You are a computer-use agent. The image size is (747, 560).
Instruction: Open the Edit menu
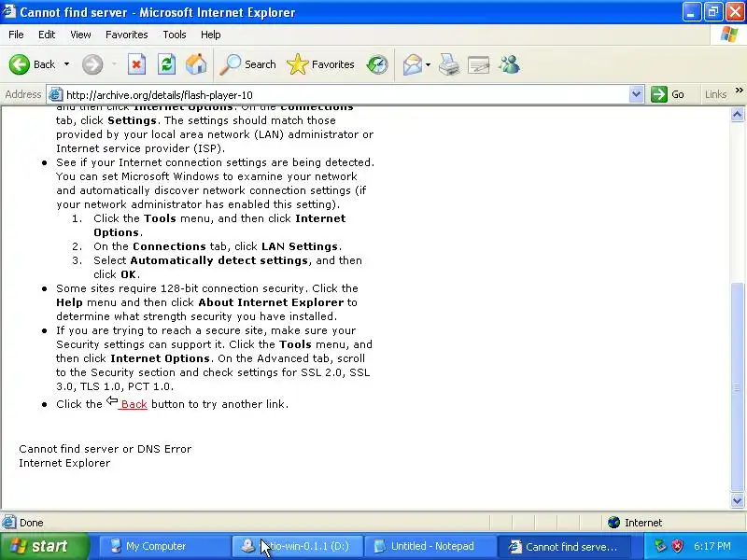coord(47,35)
